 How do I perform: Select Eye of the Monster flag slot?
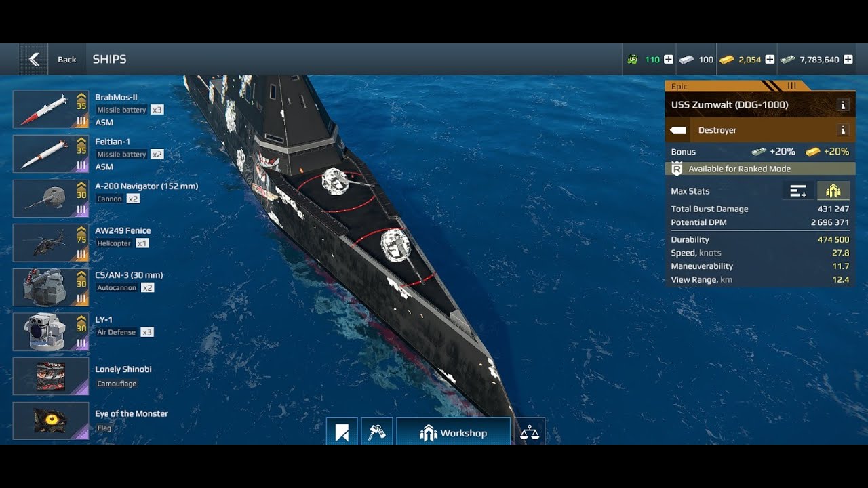coord(51,421)
